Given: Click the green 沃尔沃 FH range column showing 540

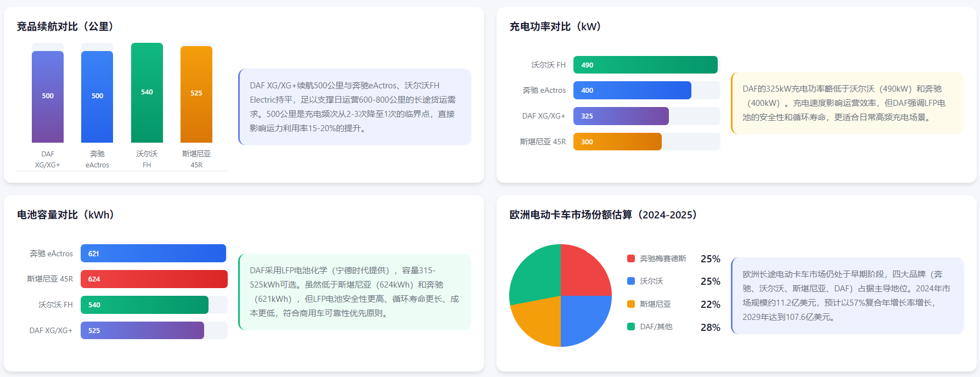Looking at the screenshot, I should point(147,93).
